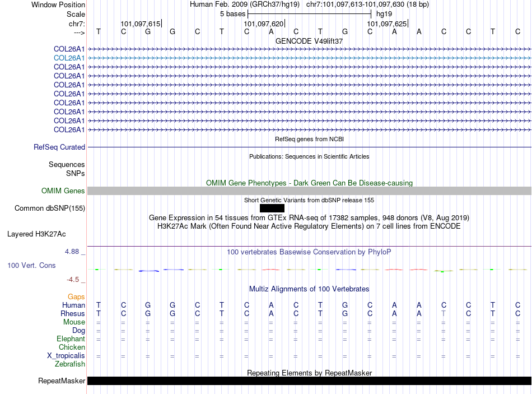Screen dimensions: 532x394
Task: Select the Scale track label
Action: [x=76, y=14]
